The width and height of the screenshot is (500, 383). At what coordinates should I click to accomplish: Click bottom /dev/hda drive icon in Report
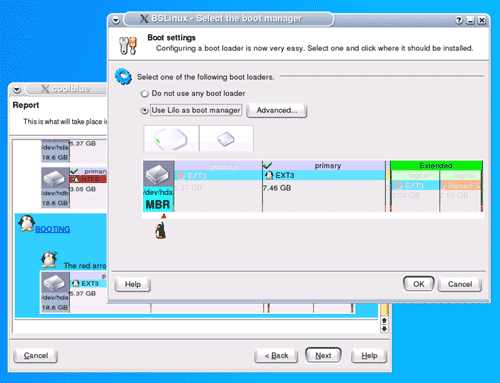point(55,283)
